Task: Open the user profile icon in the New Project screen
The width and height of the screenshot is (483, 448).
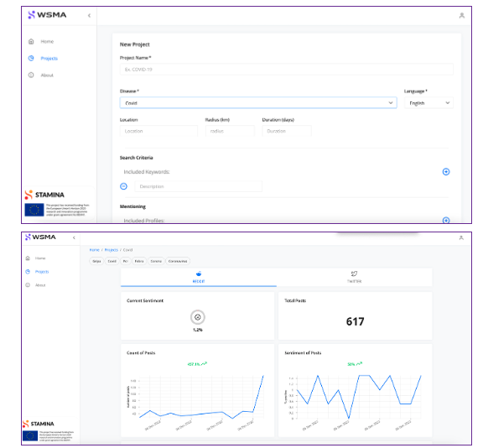Action: (461, 15)
